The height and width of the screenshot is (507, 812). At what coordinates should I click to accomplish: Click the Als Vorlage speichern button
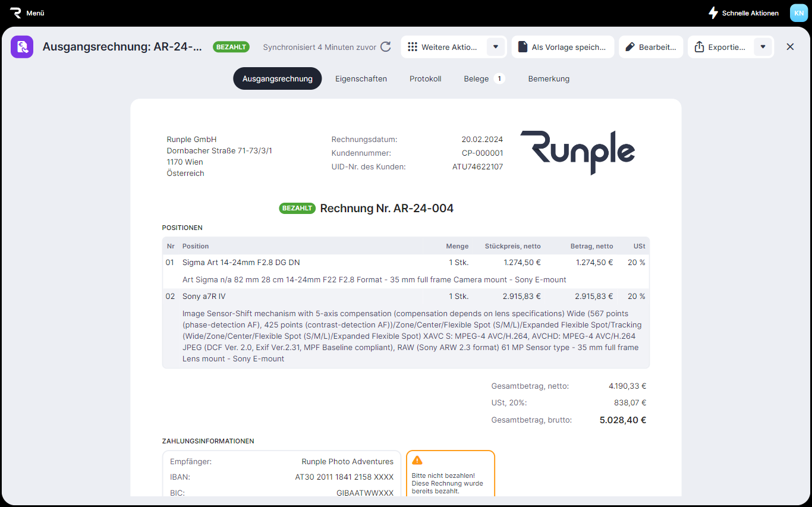[x=562, y=47]
